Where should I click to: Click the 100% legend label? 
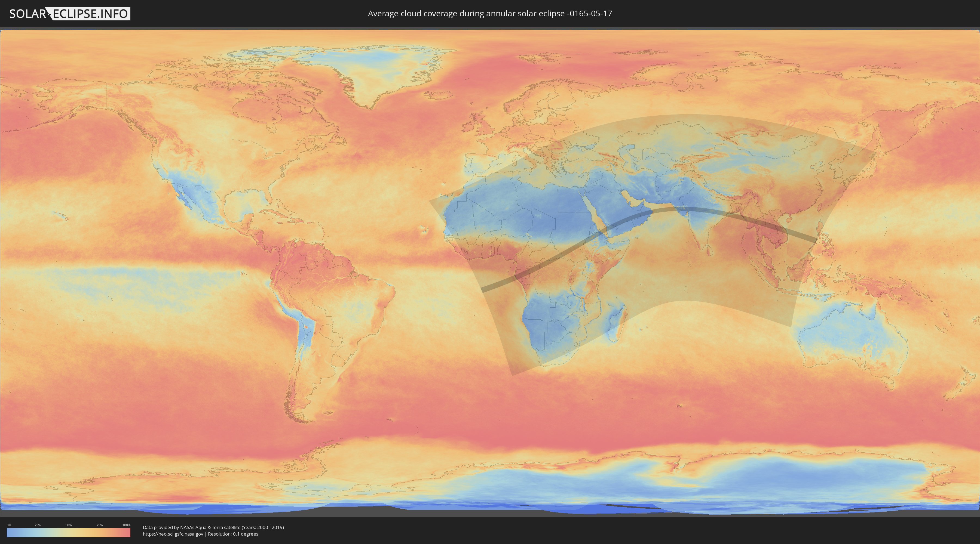click(x=126, y=525)
